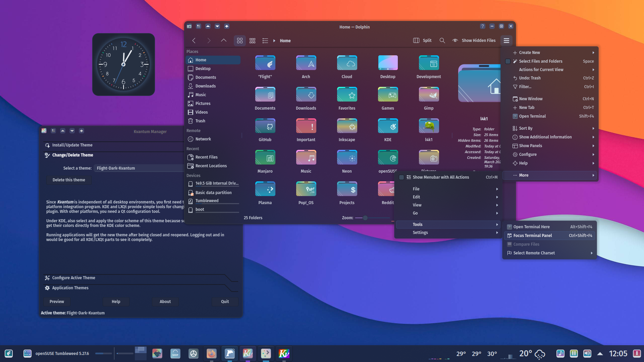Choose Open Terminal Here entry
Viewport: 644px width, 362px height.
(550, 227)
